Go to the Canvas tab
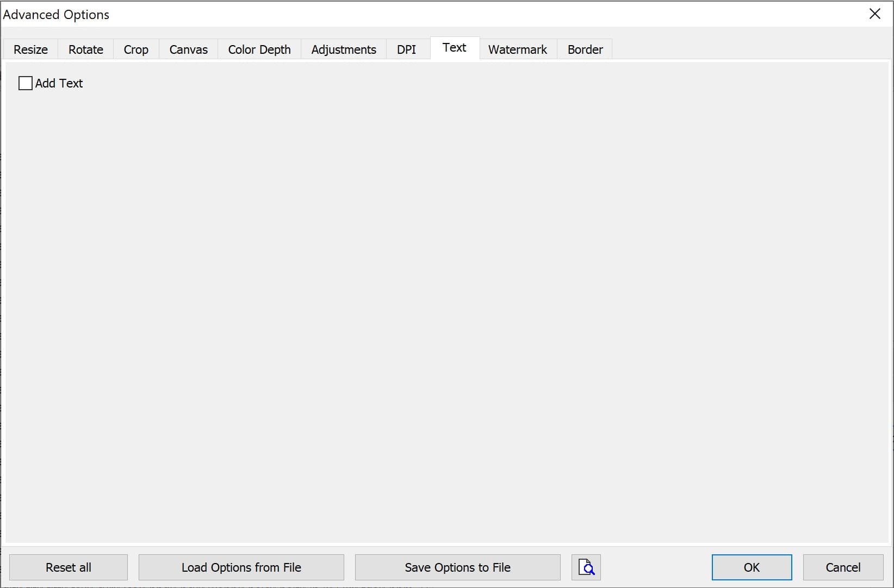894x588 pixels. [x=188, y=49]
